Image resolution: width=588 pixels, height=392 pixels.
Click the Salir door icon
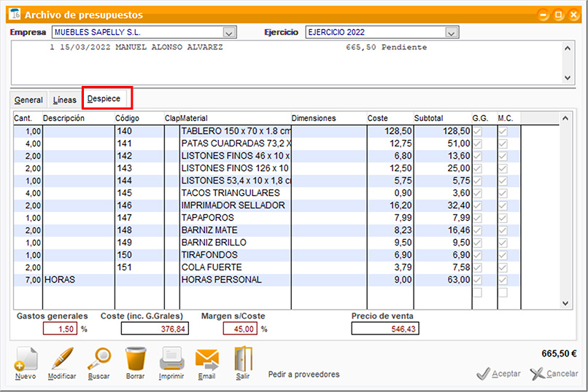243,358
